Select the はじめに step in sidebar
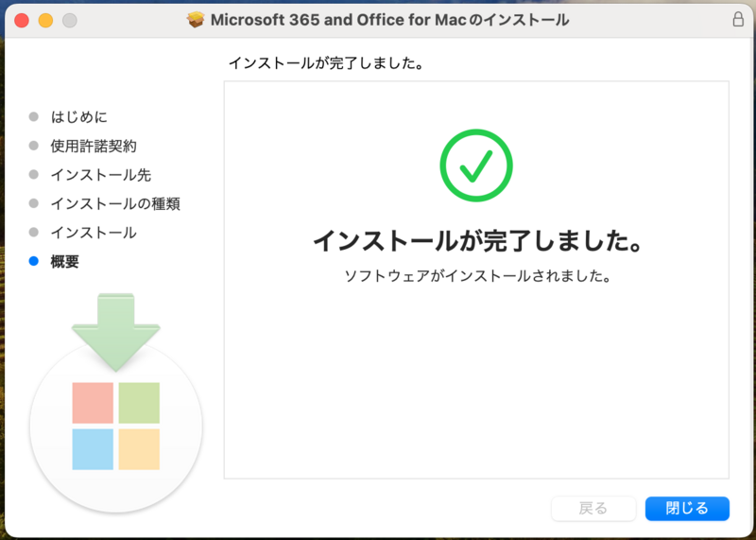The image size is (756, 540). pyautogui.click(x=79, y=117)
